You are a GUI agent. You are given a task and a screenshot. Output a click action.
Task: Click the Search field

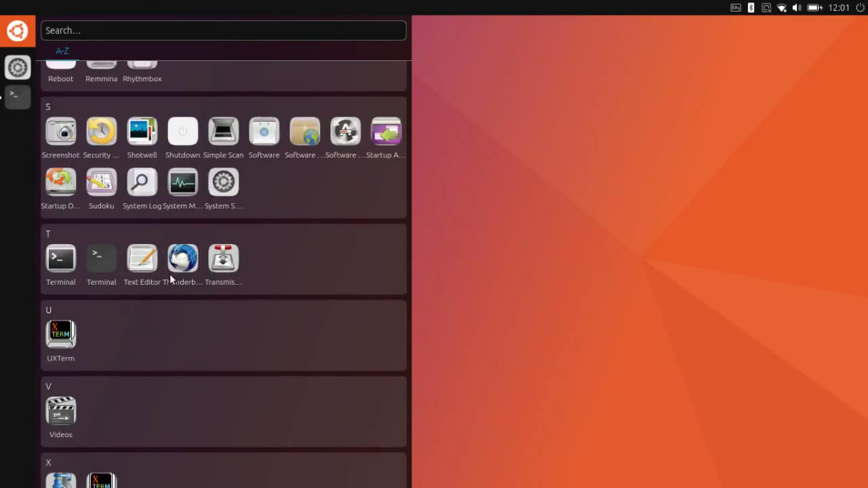(x=223, y=30)
